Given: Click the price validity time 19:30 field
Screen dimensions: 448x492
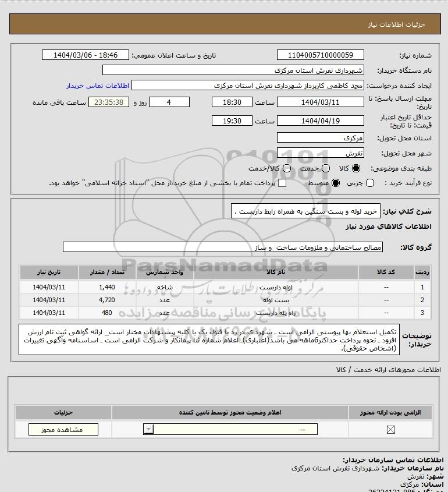Looking at the screenshot, I should tap(232, 121).
